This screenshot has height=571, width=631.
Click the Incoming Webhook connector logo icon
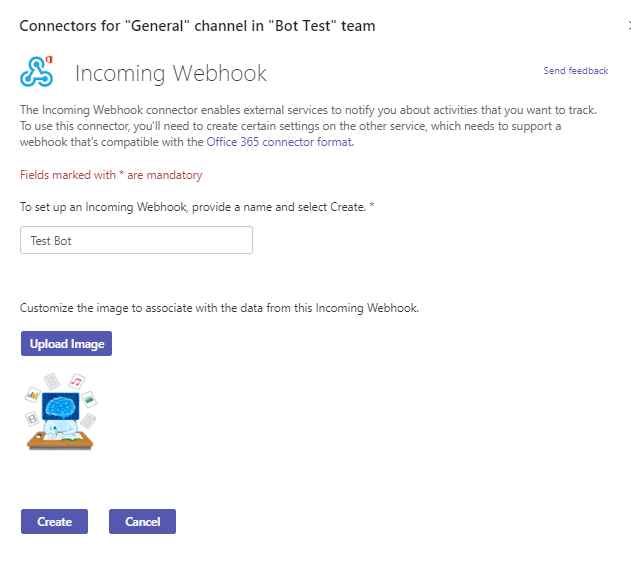coord(37,72)
